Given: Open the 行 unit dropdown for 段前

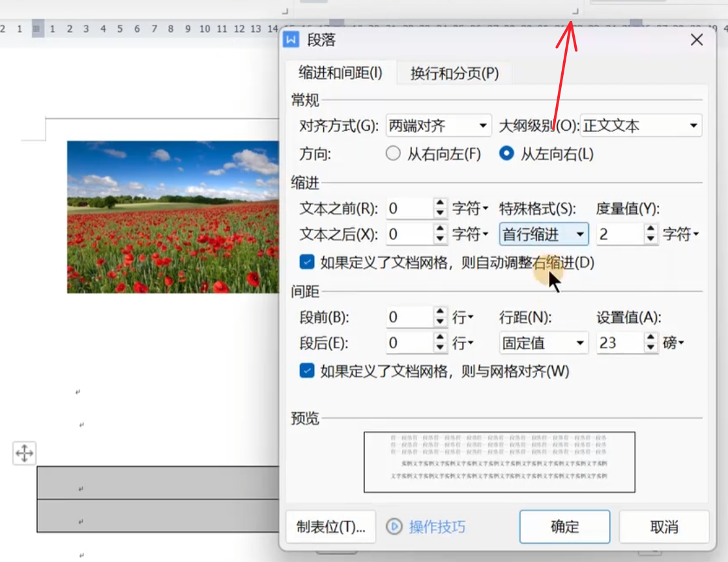Looking at the screenshot, I should click(x=463, y=317).
